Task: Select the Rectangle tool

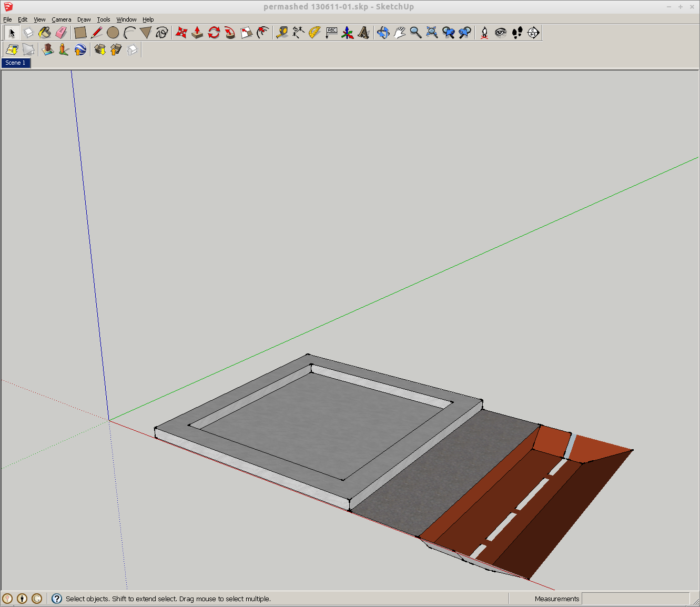Action: click(80, 33)
